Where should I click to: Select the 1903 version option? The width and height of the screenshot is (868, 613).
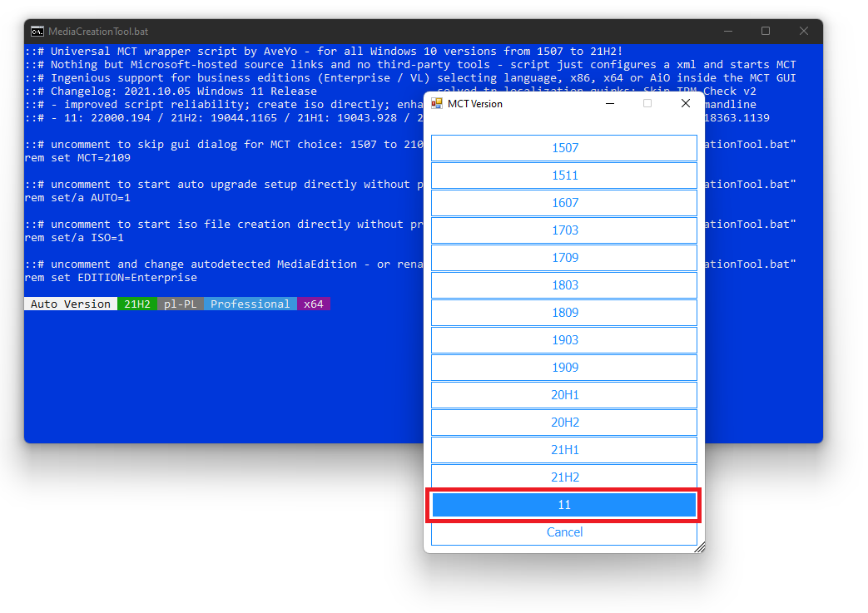click(564, 340)
